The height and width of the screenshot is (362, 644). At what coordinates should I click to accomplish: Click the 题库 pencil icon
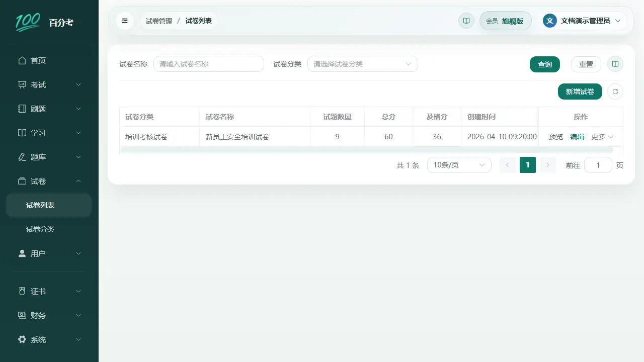pyautogui.click(x=22, y=157)
